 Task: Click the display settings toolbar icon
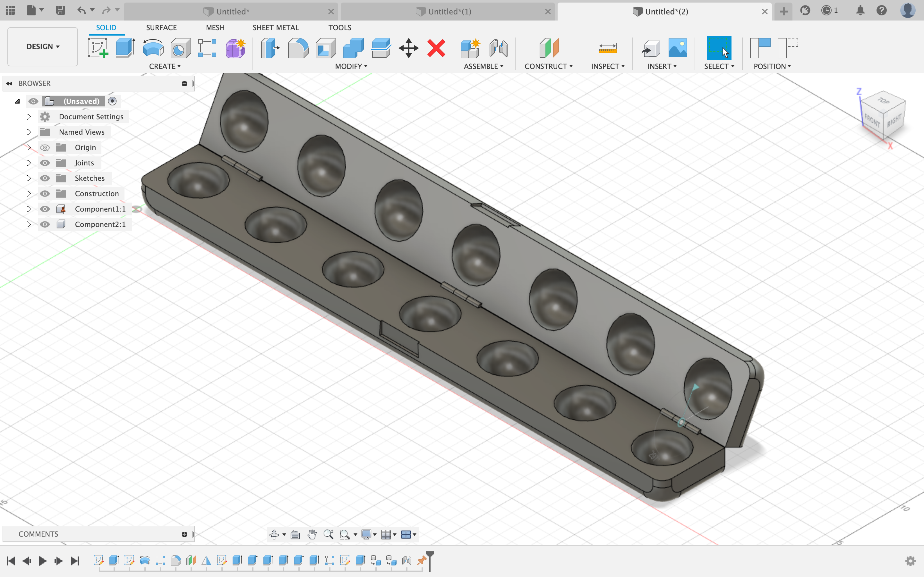[x=366, y=534]
